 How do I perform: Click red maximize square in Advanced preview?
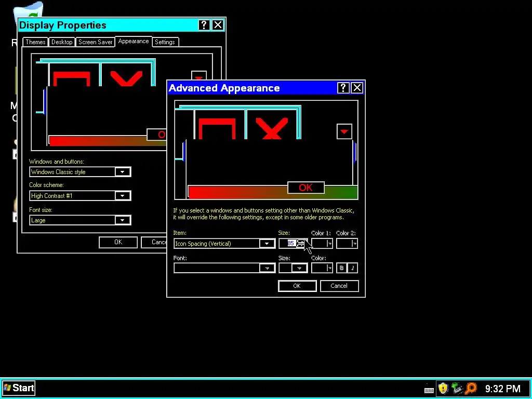coord(217,129)
